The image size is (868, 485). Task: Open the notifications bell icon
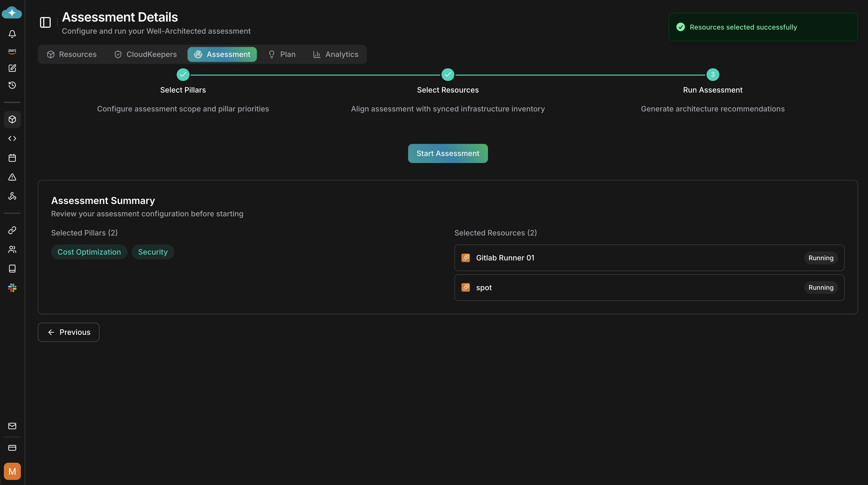coord(12,34)
